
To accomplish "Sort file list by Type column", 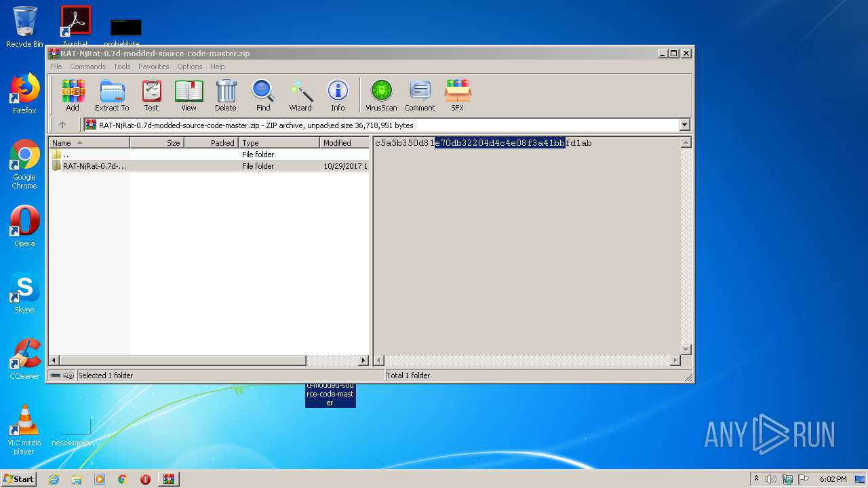I will point(279,143).
